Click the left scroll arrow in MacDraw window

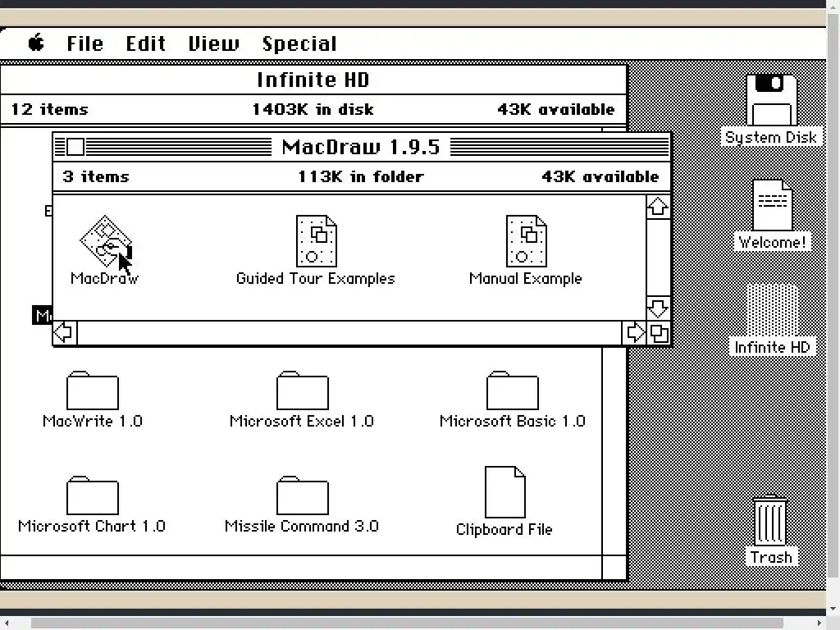tap(65, 333)
